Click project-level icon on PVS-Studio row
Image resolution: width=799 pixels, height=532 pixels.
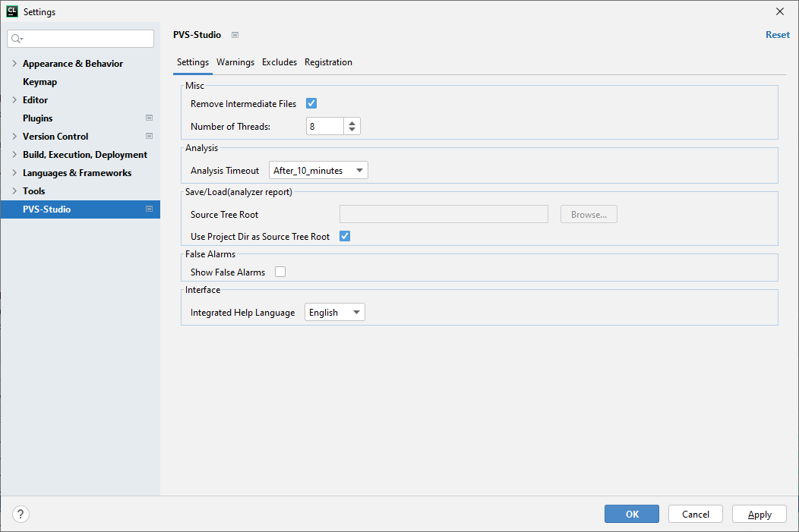(150, 209)
